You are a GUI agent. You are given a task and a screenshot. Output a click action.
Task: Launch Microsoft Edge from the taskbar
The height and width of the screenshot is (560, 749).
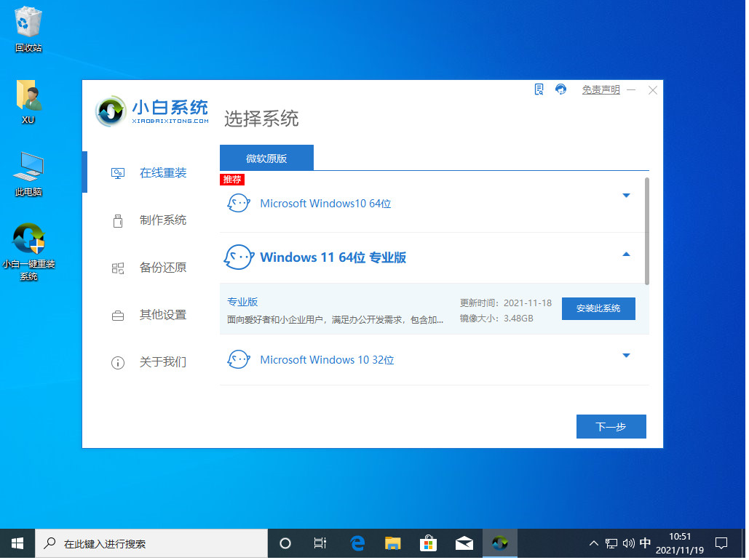coord(357,543)
